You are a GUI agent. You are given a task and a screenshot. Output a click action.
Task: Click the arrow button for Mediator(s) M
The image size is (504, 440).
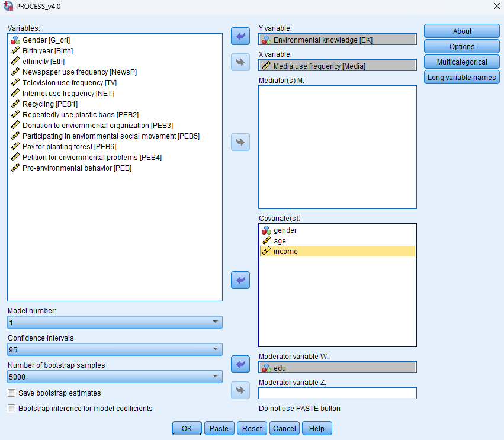click(x=240, y=142)
